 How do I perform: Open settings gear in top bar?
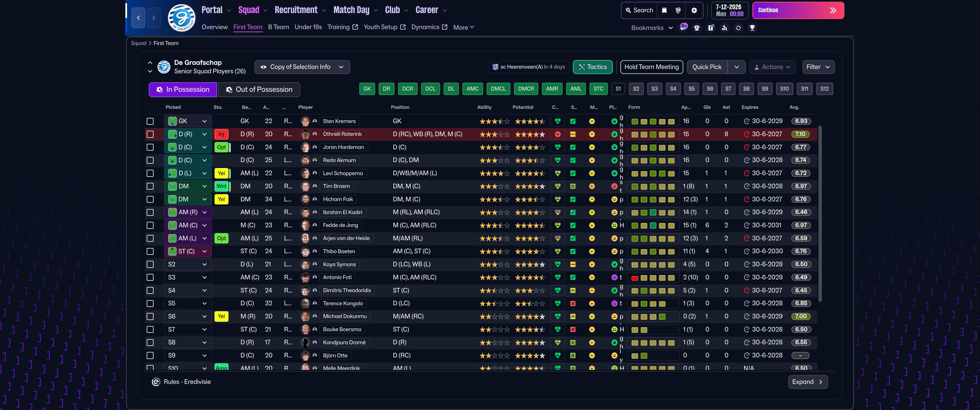pyautogui.click(x=694, y=10)
